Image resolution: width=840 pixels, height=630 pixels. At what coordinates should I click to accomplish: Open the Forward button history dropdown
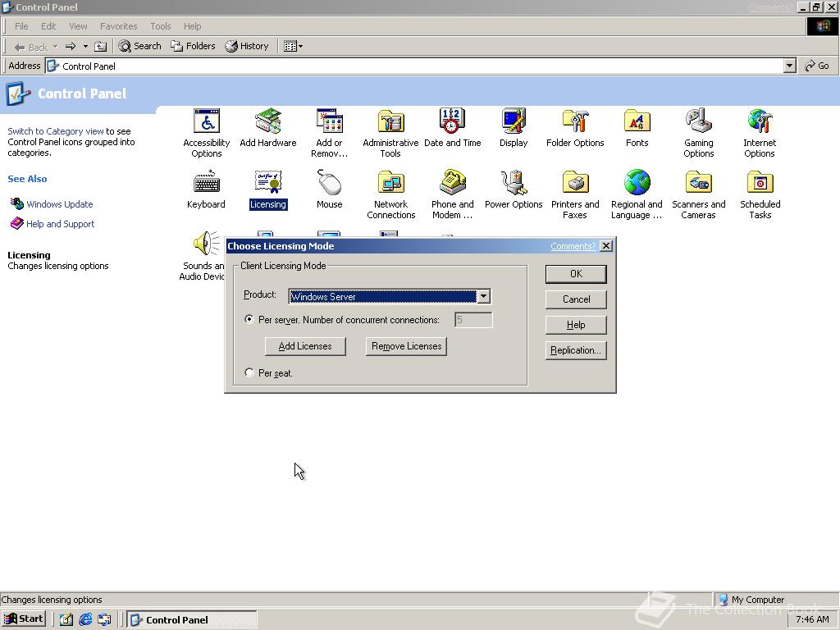85,47
